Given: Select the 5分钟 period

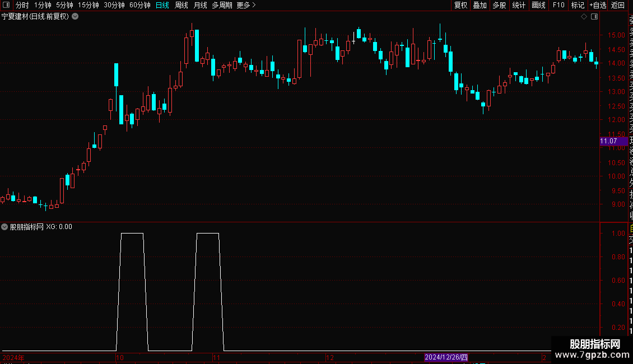Looking at the screenshot, I should point(64,5).
